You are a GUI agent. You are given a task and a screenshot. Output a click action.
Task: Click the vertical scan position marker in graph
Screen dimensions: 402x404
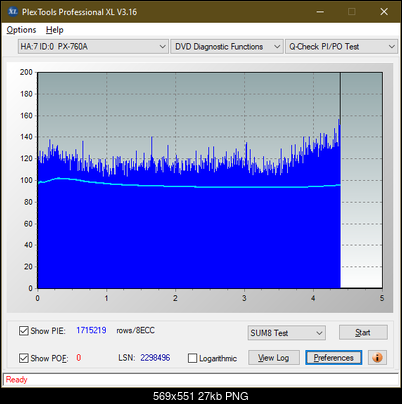point(340,180)
